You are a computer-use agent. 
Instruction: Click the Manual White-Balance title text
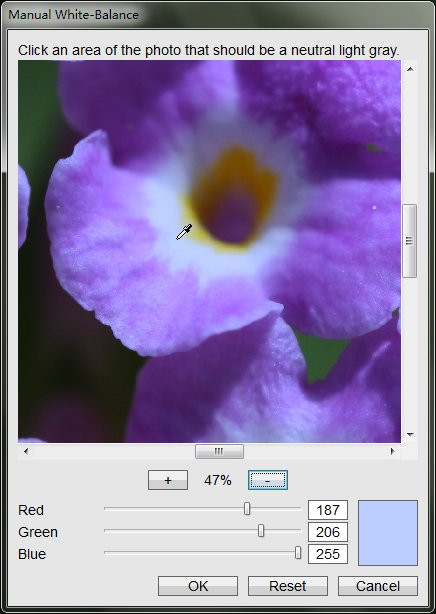point(73,15)
